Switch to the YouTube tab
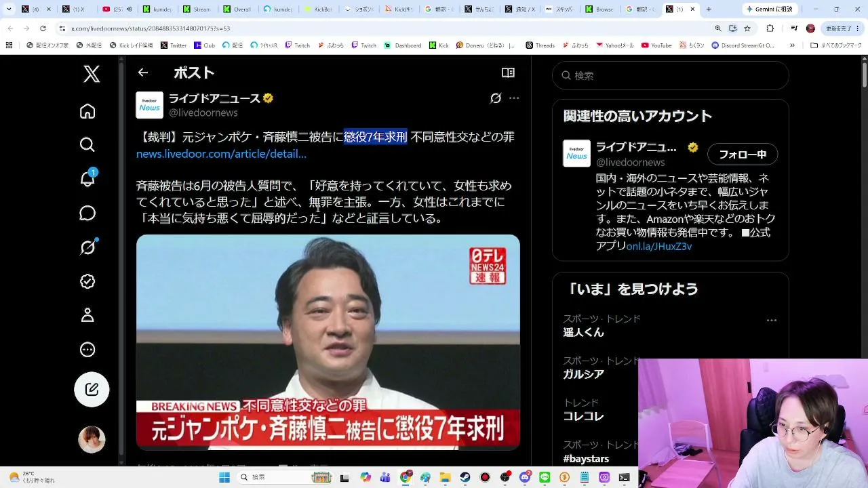Viewport: 868px width, 488px height. 116,9
